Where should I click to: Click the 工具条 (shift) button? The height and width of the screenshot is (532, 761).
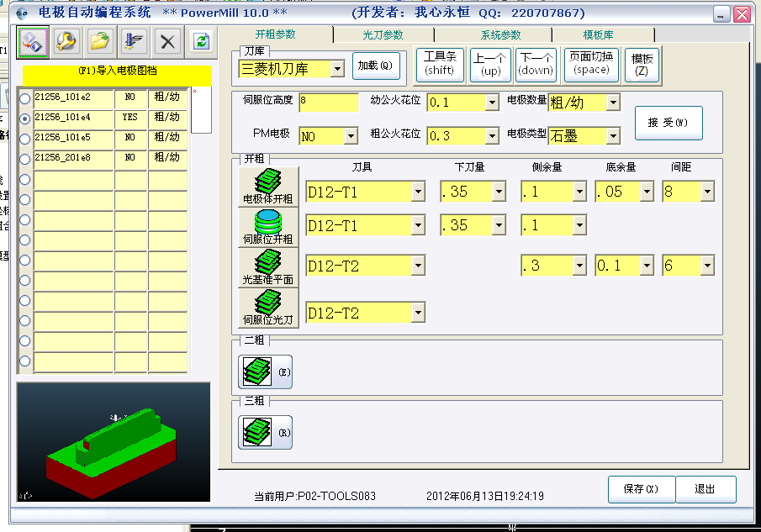pos(440,65)
